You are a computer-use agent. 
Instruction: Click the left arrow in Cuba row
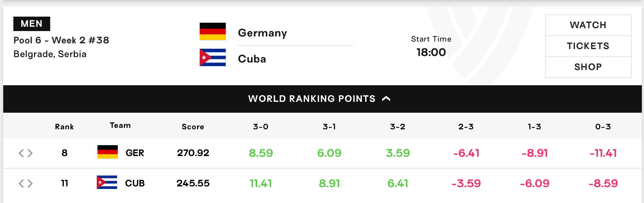(21, 183)
